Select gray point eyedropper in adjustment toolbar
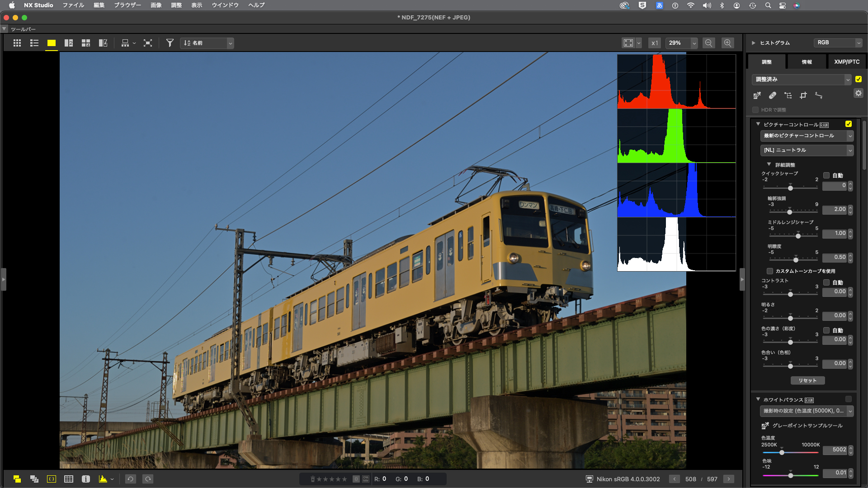 tap(757, 95)
